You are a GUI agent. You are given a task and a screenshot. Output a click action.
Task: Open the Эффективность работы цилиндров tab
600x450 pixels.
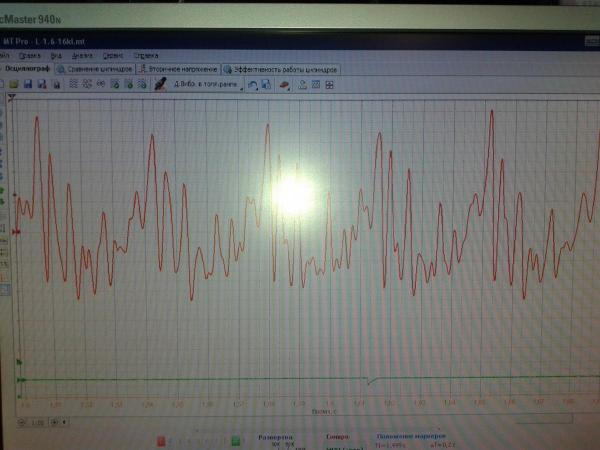tap(281, 69)
